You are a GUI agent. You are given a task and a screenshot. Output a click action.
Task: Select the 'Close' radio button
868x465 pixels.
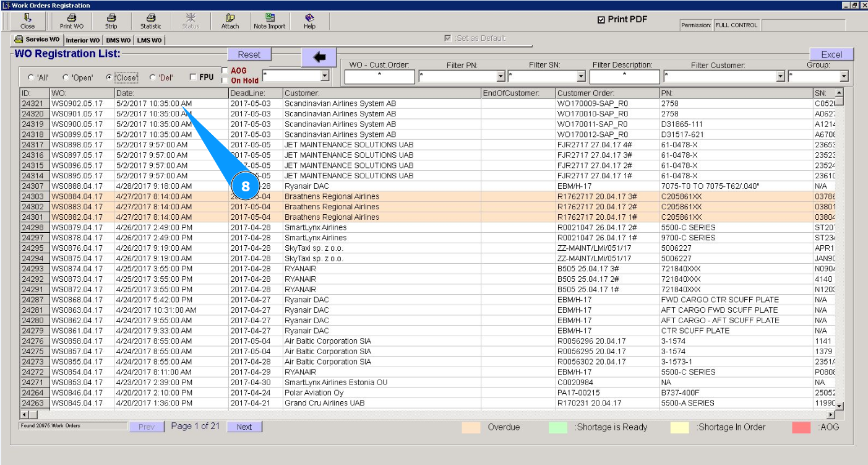(x=110, y=78)
